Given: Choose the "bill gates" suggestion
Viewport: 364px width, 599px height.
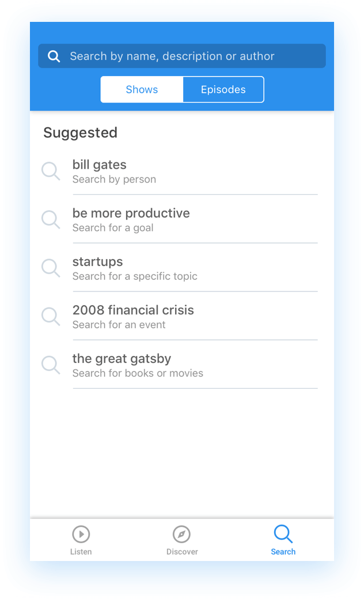Looking at the screenshot, I should (x=99, y=165).
